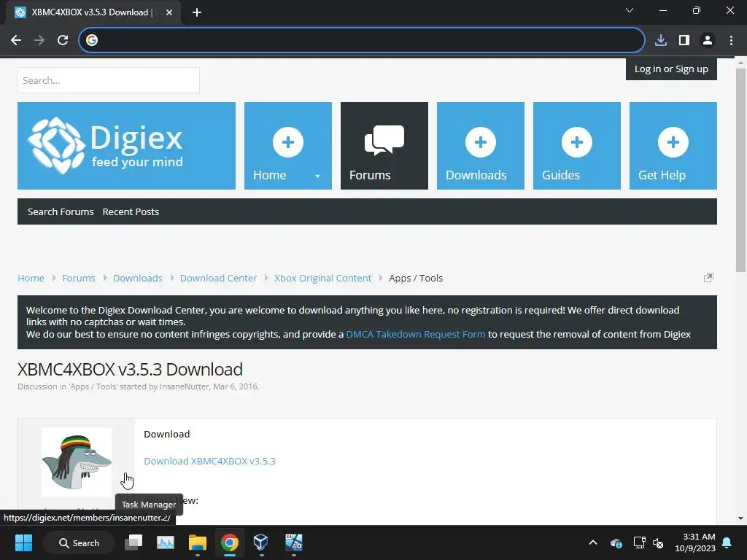This screenshot has height=560, width=747.
Task: Focus the Search... input field
Action: (109, 80)
